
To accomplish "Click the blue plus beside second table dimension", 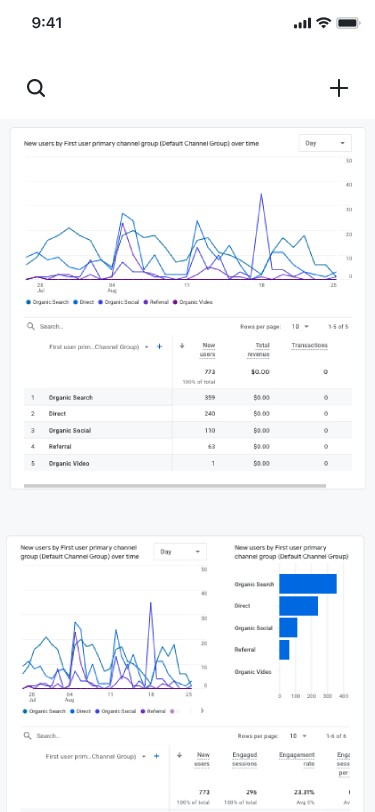I will [x=156, y=756].
